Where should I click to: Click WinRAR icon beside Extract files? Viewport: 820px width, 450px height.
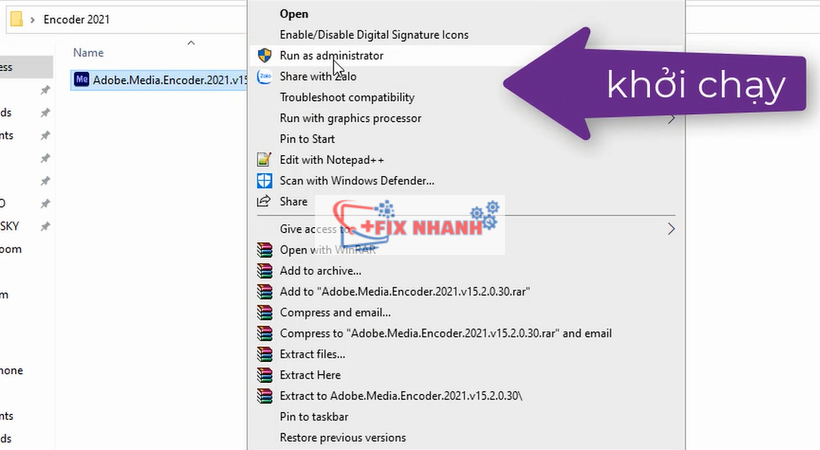click(265, 354)
